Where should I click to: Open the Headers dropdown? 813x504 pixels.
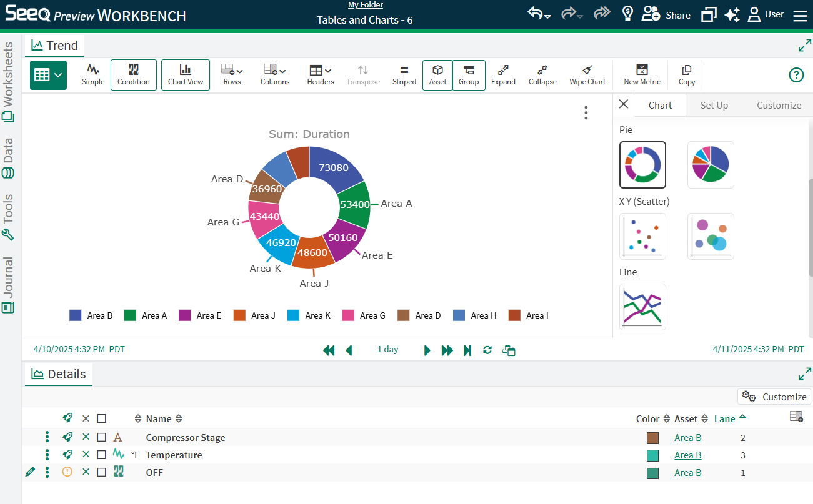tap(320, 74)
